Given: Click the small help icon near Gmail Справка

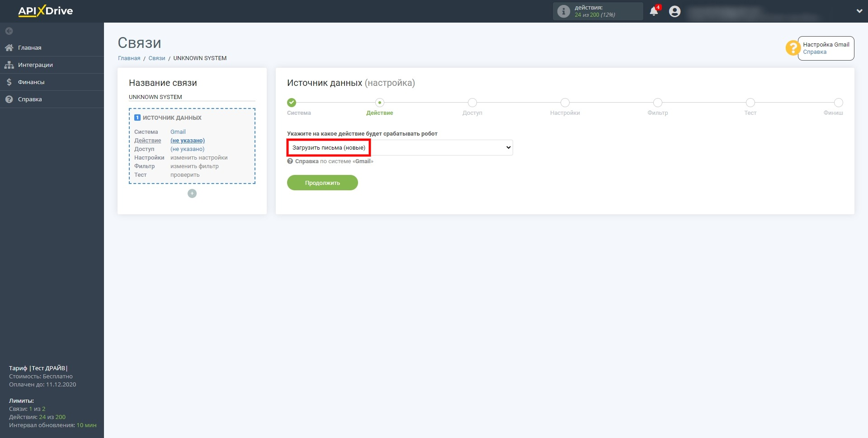Looking at the screenshot, I should (x=290, y=161).
